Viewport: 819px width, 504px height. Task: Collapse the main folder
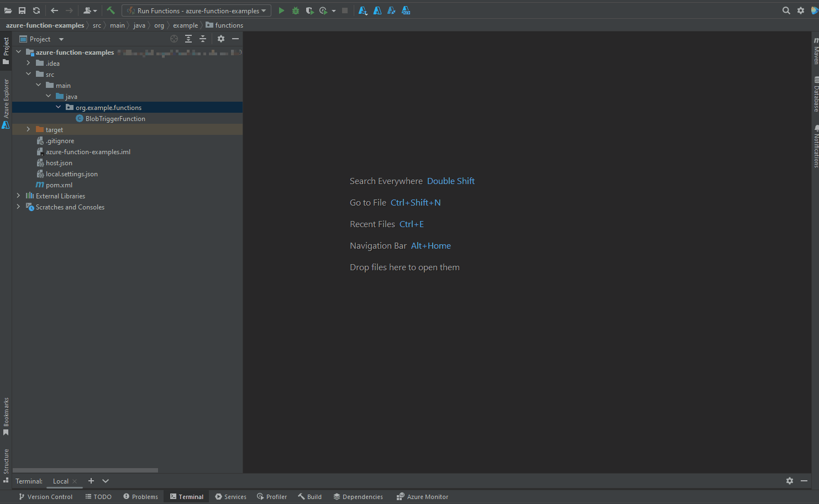tap(38, 85)
